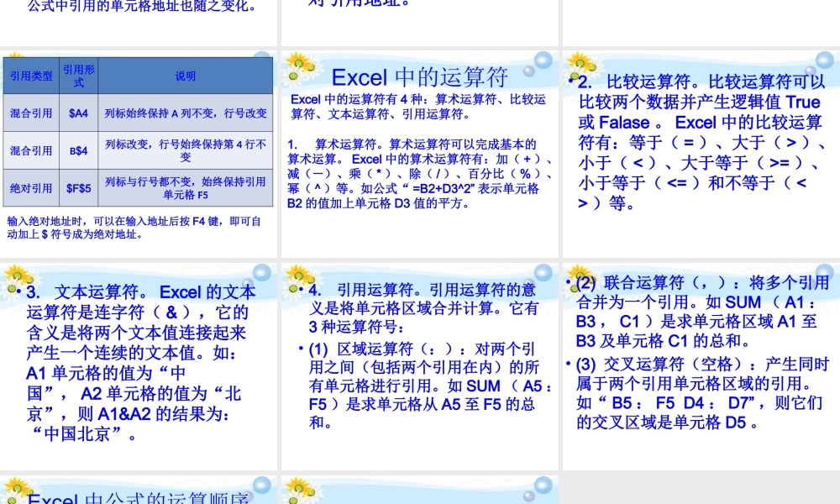Click 混合引用 in the B$4 row
The image size is (840, 504).
coord(31,150)
